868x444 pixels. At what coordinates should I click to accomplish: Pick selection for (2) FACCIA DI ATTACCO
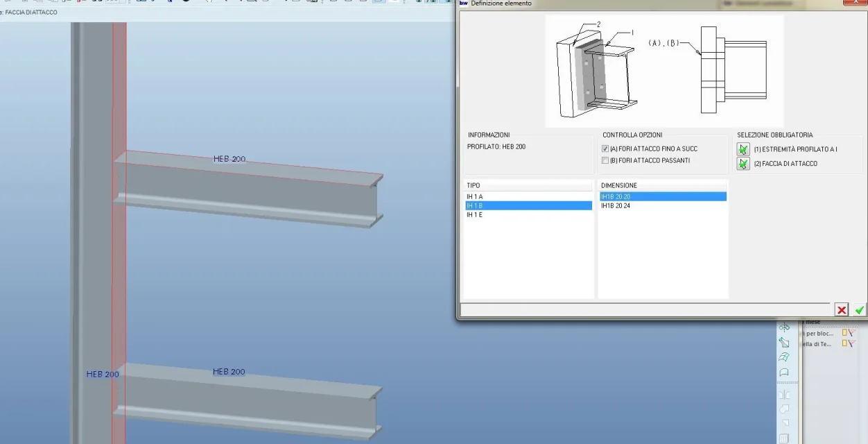[x=743, y=164]
